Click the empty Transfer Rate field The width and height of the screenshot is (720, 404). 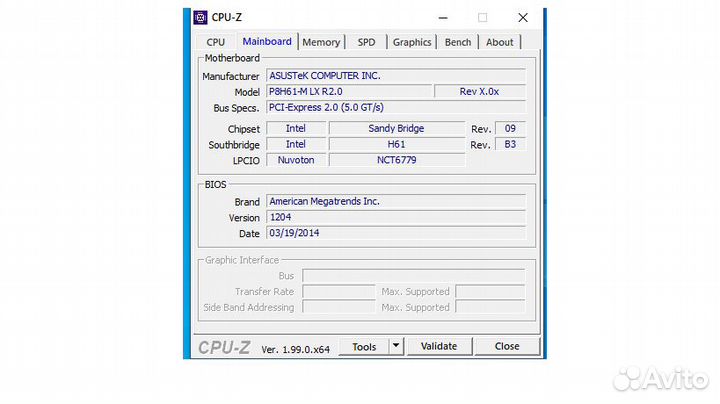[x=339, y=292]
